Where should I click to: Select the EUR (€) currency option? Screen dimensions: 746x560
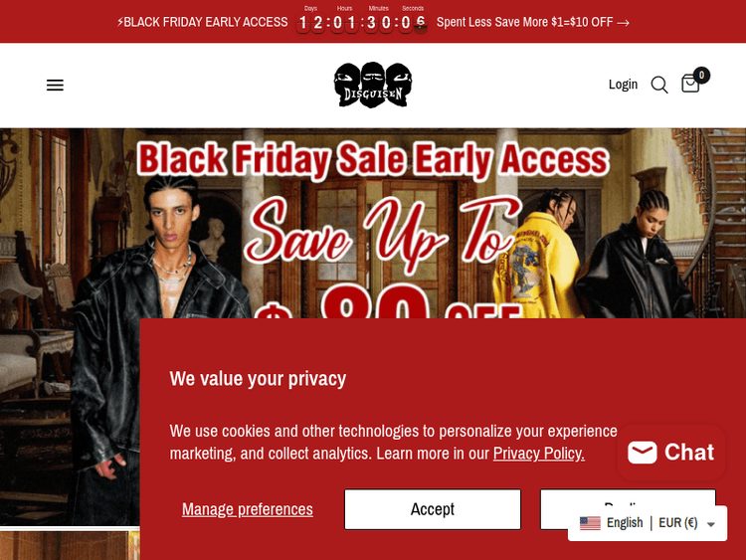click(x=678, y=523)
